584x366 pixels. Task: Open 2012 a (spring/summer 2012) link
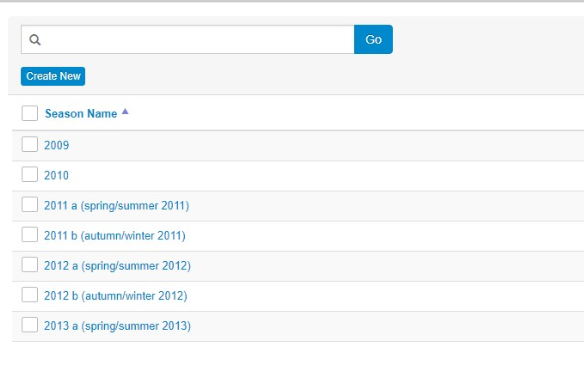point(117,266)
